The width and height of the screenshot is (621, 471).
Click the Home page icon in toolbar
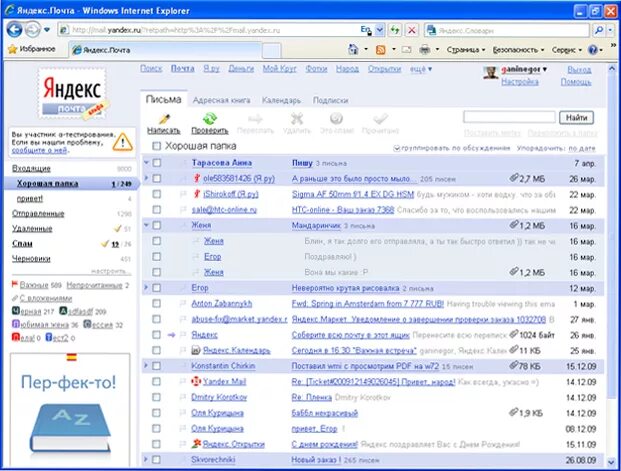click(x=353, y=50)
